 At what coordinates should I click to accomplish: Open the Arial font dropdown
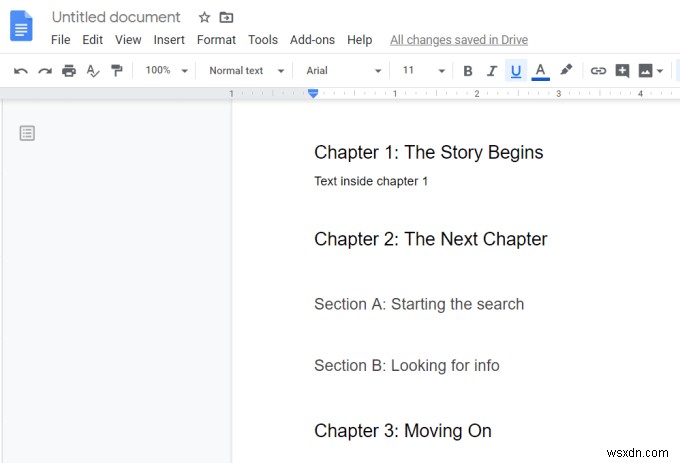pyautogui.click(x=343, y=71)
